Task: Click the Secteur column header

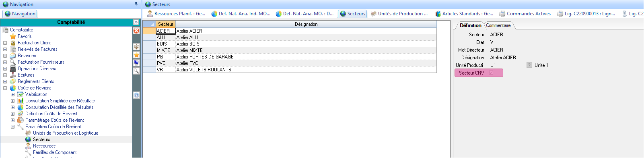Action: pyautogui.click(x=166, y=24)
